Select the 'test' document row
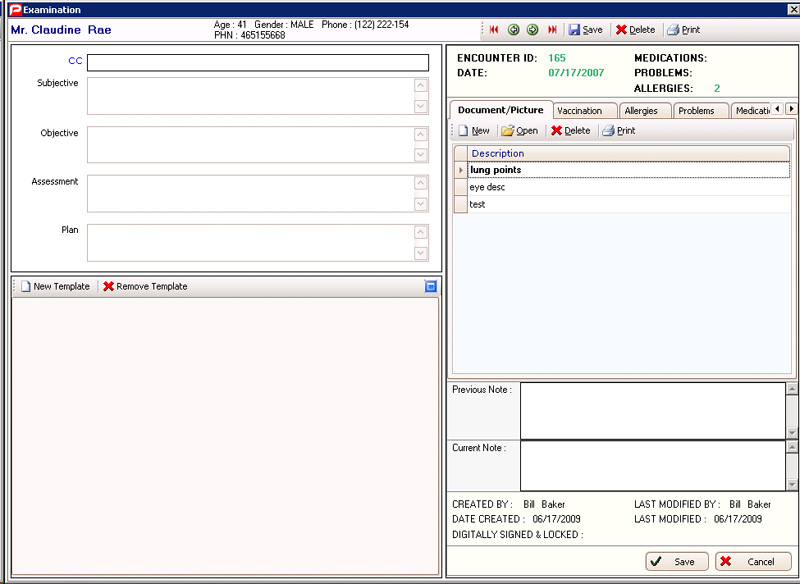 [x=629, y=205]
